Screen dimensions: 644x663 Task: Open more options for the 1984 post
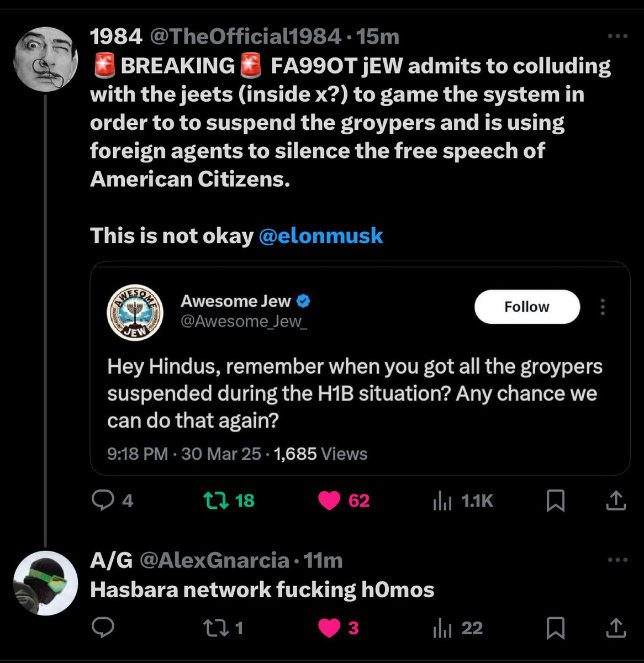point(617,37)
